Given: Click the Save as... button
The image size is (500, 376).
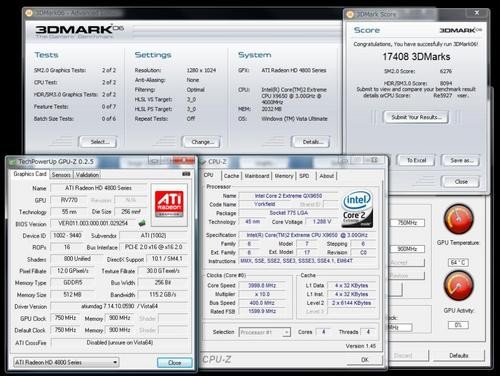Looking at the screenshot, I should [x=461, y=160].
